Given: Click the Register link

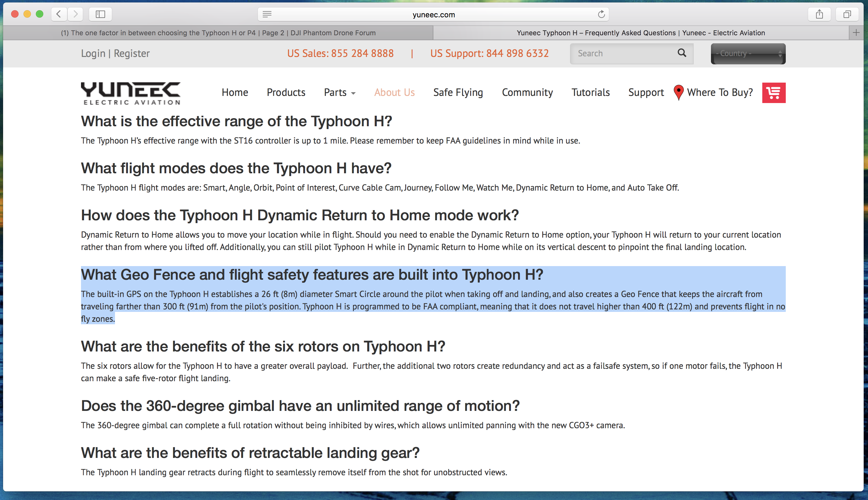Looking at the screenshot, I should click(132, 53).
